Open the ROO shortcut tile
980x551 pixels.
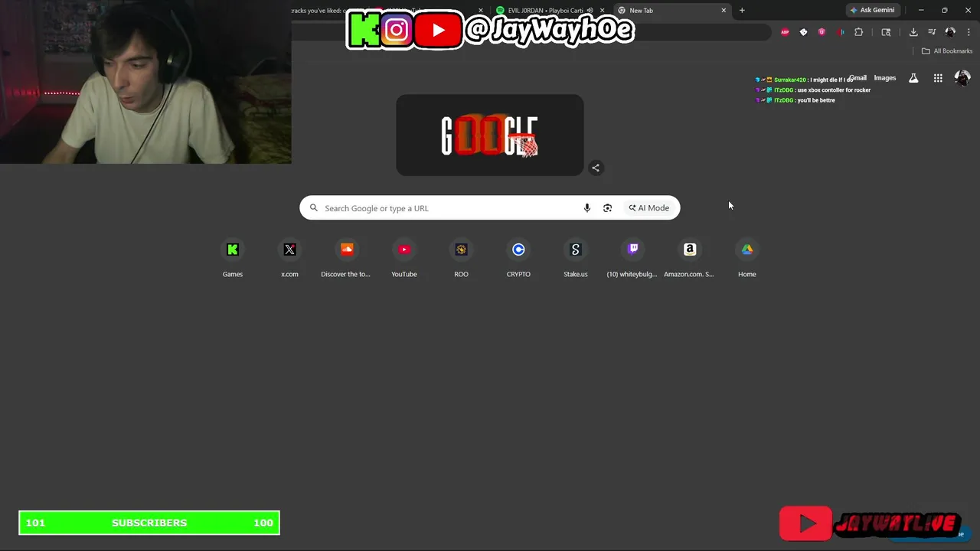click(x=461, y=259)
